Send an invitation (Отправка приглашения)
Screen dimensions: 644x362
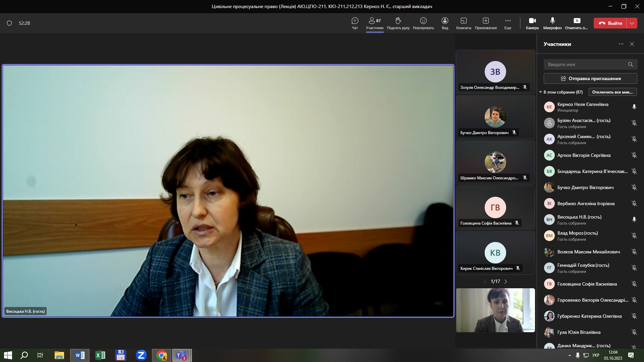[590, 78]
